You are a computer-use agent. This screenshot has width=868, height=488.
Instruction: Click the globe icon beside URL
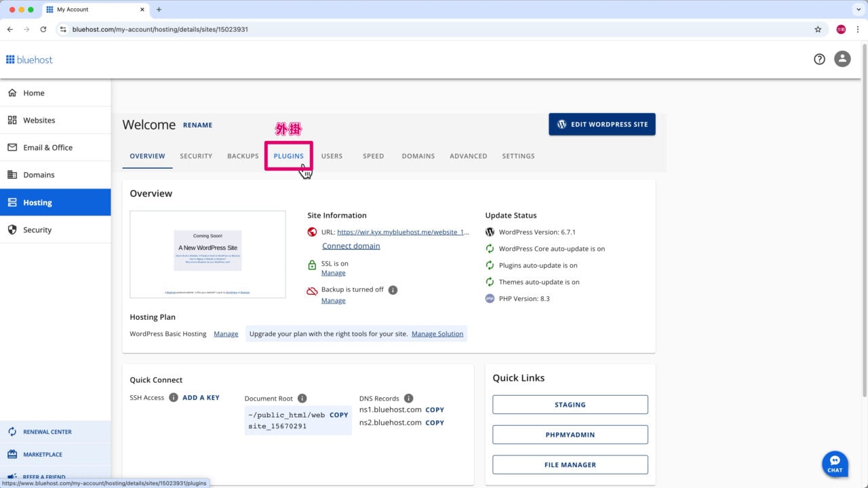coord(312,232)
